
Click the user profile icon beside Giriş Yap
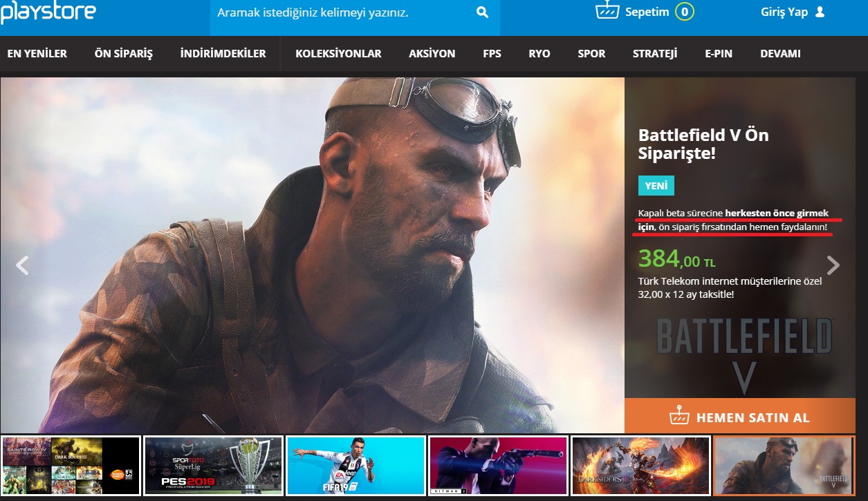[x=820, y=12]
